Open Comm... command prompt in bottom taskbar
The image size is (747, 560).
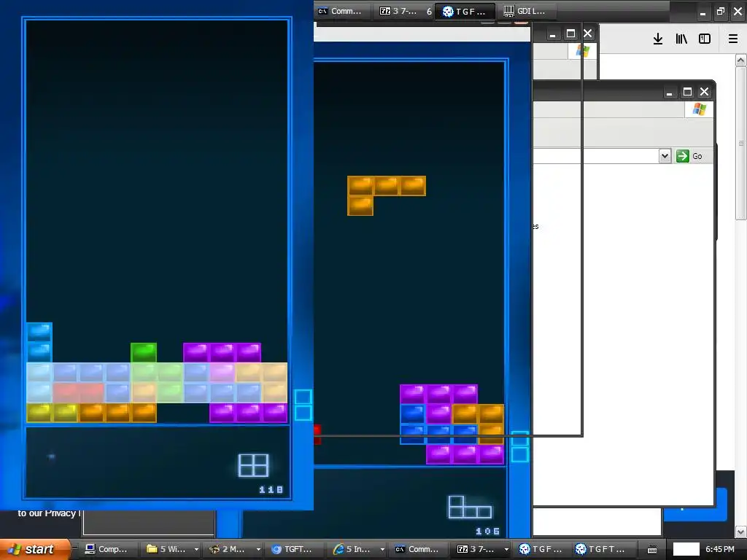pos(418,549)
